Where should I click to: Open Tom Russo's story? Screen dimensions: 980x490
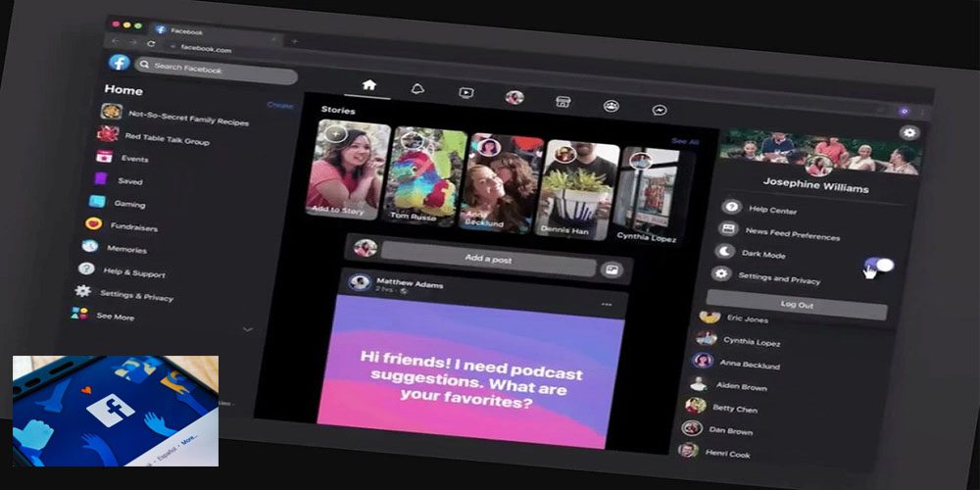[426, 177]
